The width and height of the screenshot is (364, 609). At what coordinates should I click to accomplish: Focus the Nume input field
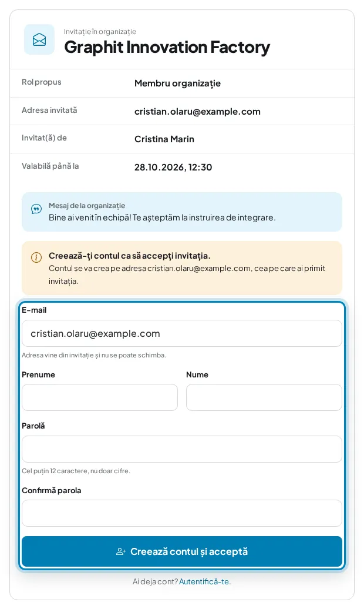coord(264,397)
